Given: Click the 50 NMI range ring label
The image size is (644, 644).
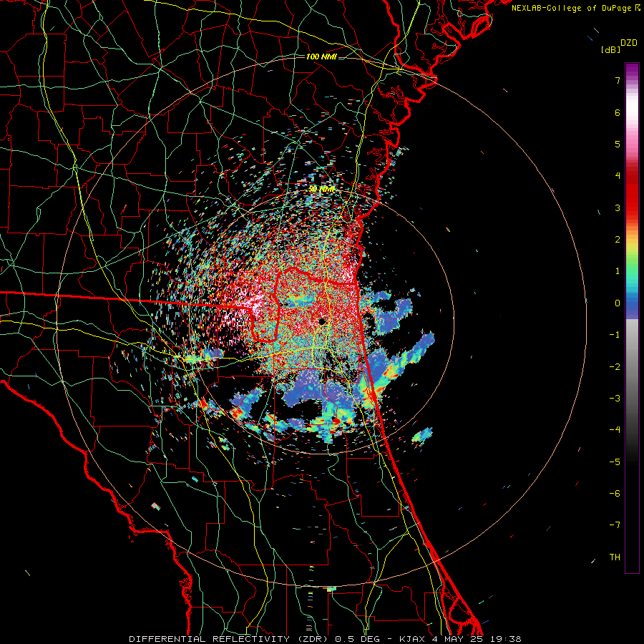Looking at the screenshot, I should pos(321,190).
